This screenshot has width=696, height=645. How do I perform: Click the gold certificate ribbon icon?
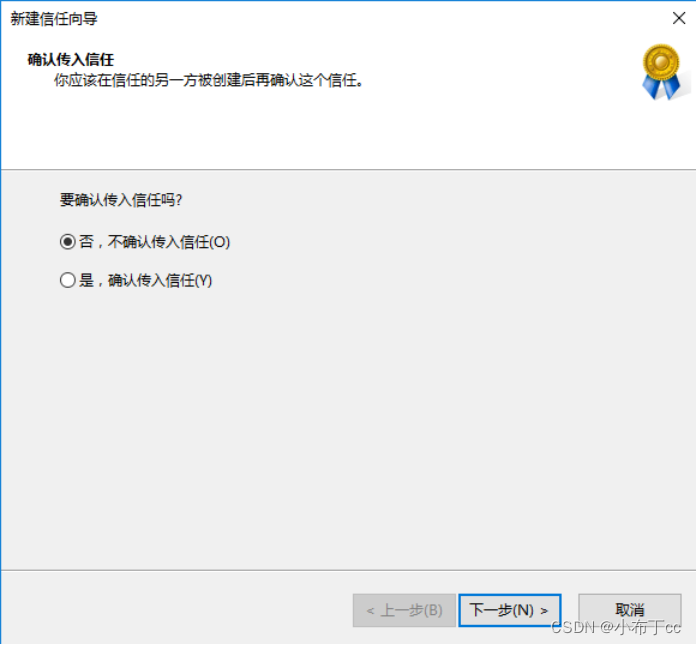pos(661,71)
